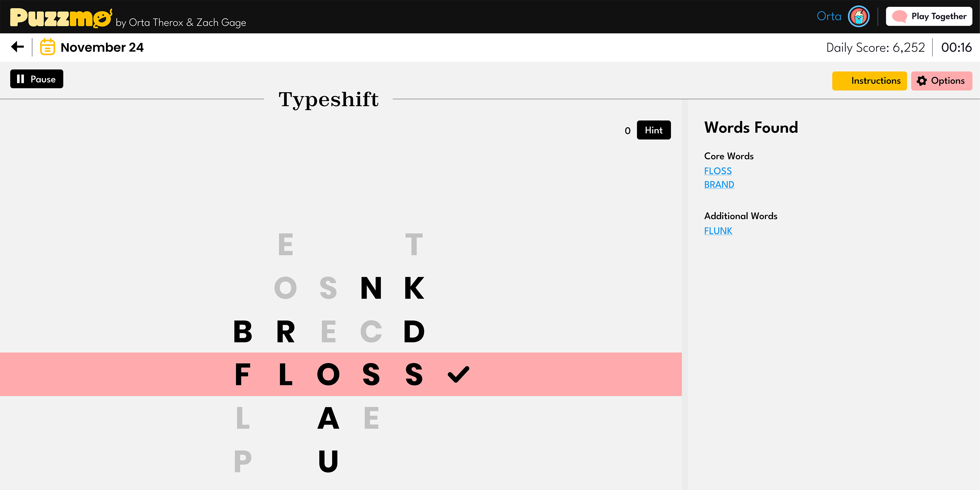The height and width of the screenshot is (490, 980).
Task: Click the Pause button to pause game
Action: (x=37, y=79)
